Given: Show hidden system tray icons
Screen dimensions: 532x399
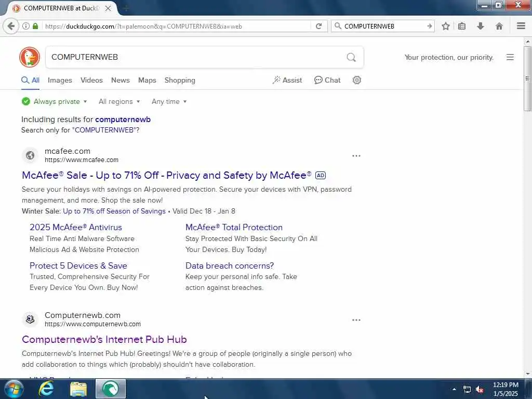Looking at the screenshot, I should [454, 389].
